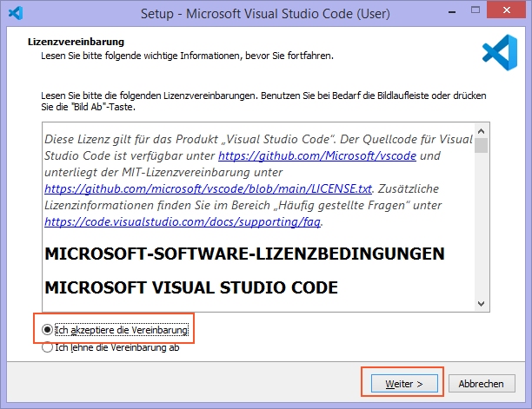Maximize the Setup window
This screenshot has width=532, height=409.
click(475, 10)
